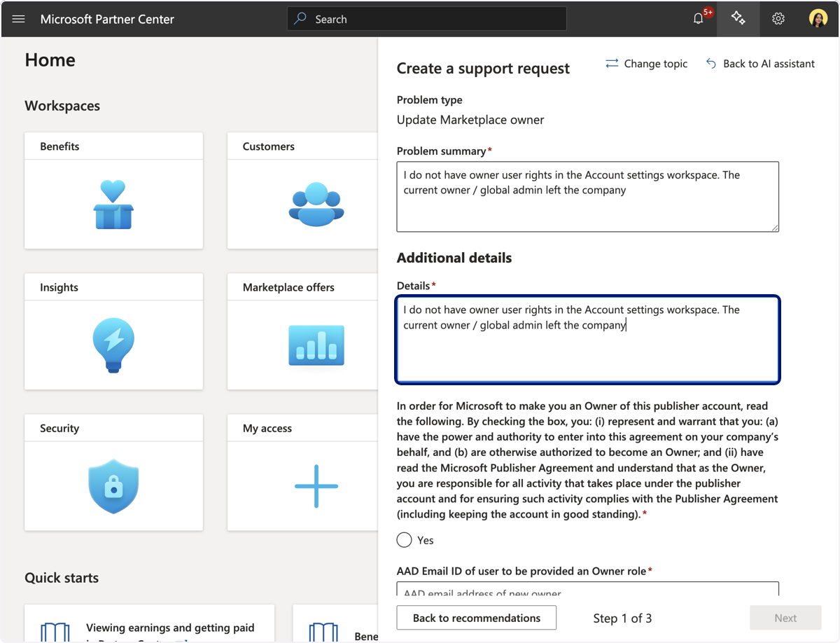This screenshot has height=643, width=840.
Task: Click the Viewing earnings book icon
Action: point(55,632)
